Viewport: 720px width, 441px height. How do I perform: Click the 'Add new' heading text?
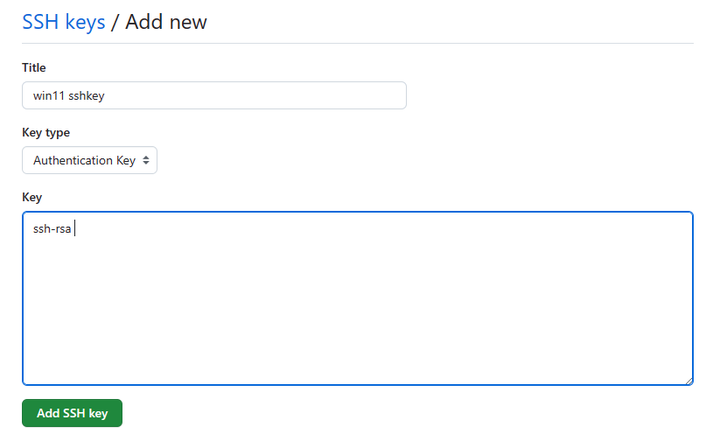[x=166, y=21]
